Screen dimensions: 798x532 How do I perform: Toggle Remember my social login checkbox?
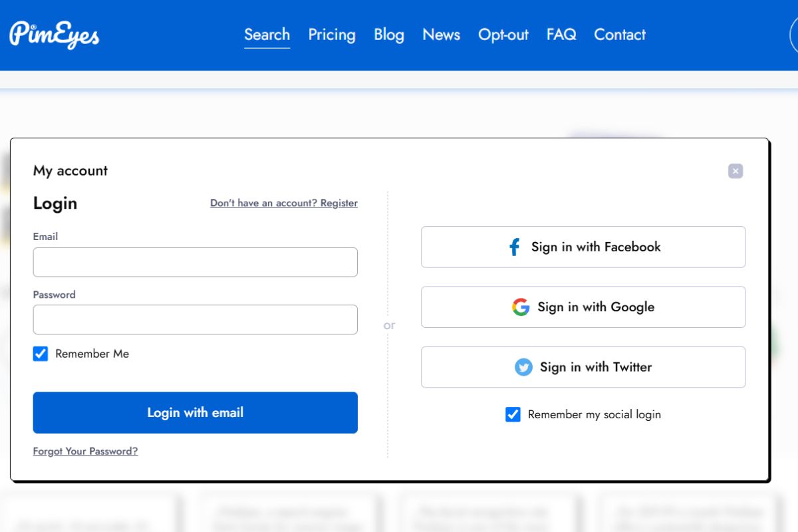point(513,414)
